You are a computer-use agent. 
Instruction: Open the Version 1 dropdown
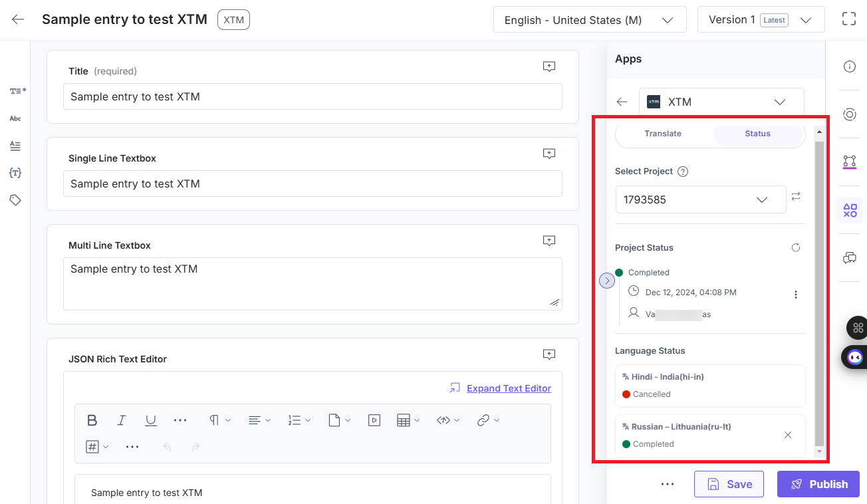[x=761, y=20]
